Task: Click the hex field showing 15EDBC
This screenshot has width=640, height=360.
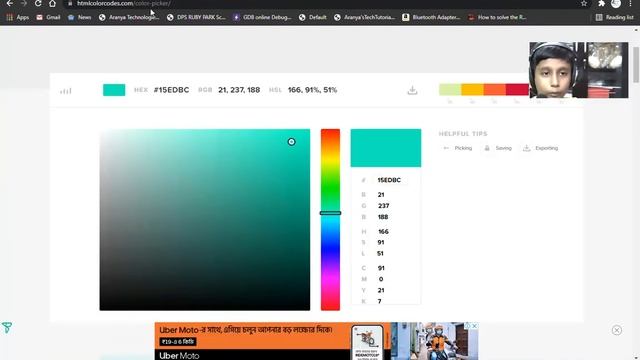Action: (x=389, y=180)
